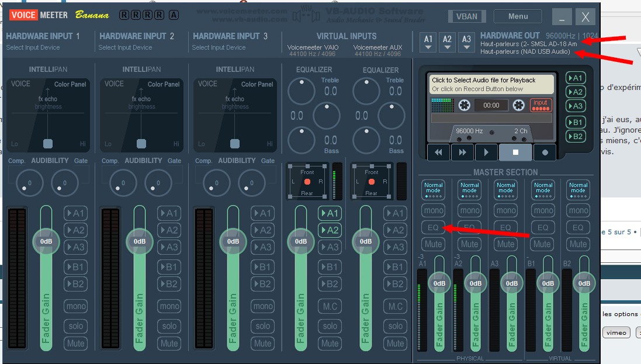Image resolution: width=641 pixels, height=364 pixels.
Task: Disable A2 routing on Voicemeeter VAIO strip
Action: [330, 230]
